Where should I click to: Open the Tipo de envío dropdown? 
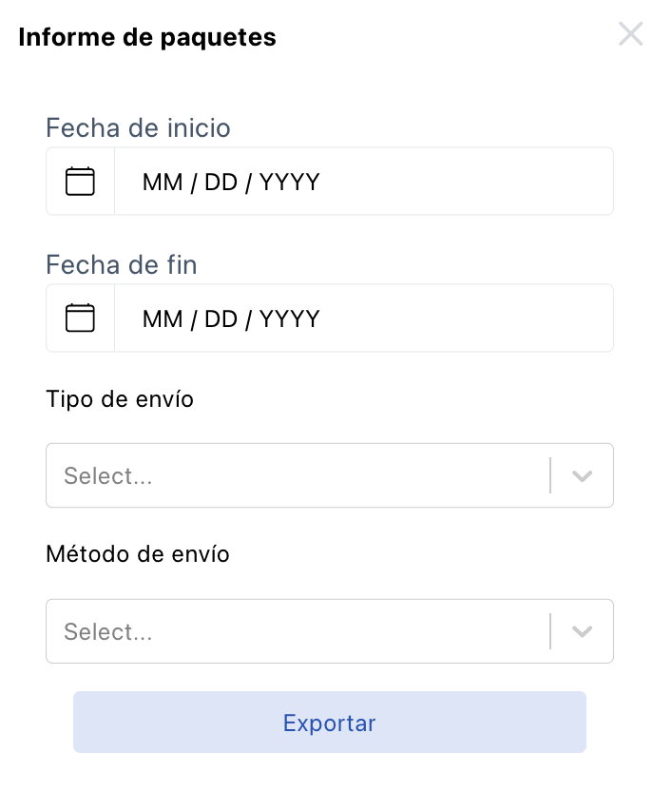330,475
